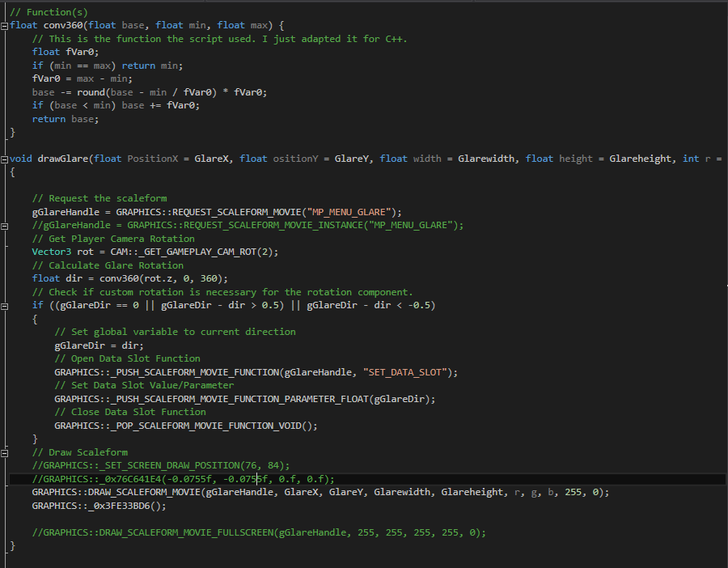
Task: Collapse the drawGlare function block
Action: coord(5,159)
